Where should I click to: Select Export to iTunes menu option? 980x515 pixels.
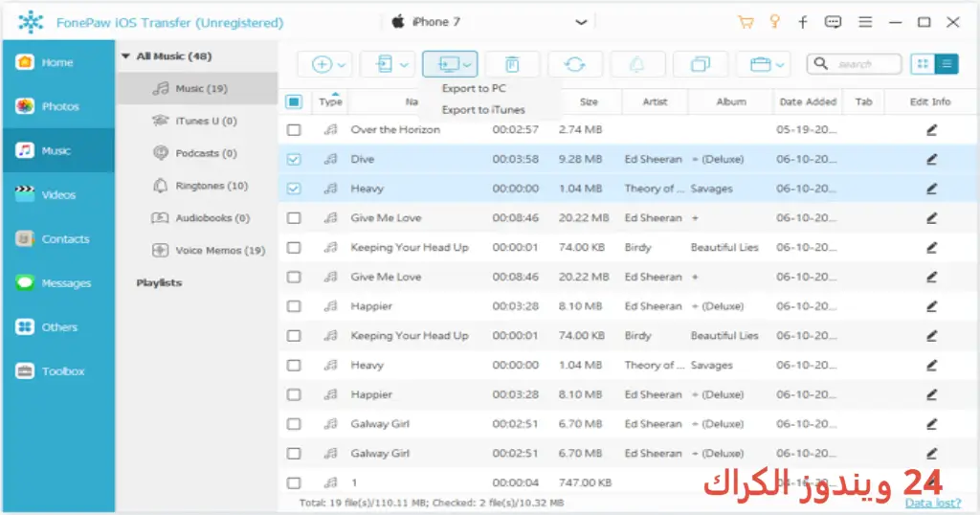483,110
